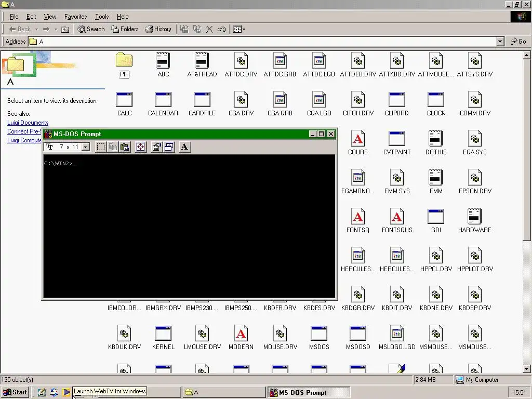Open the Forward button history dropdown arrow
This screenshot has height=399, width=532.
coord(56,29)
